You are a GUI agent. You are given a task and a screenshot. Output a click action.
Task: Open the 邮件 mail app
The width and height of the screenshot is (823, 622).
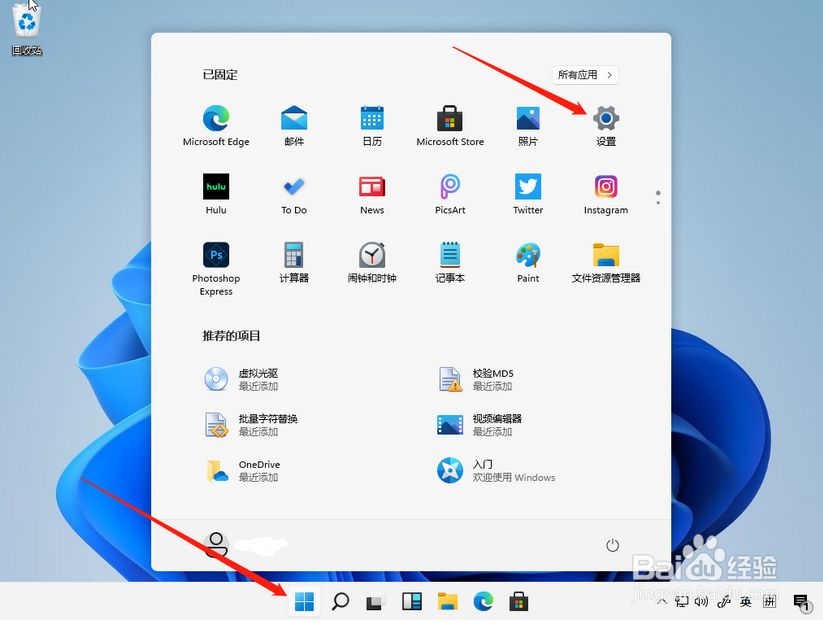294,126
